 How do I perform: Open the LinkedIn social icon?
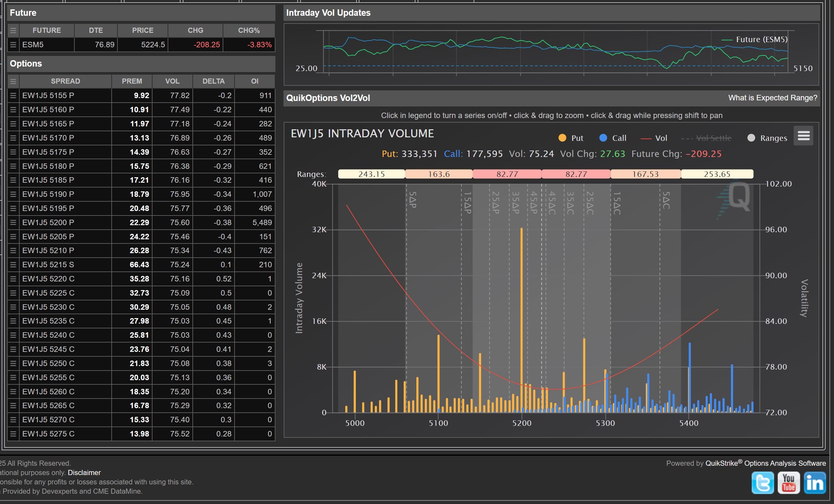pyautogui.click(x=815, y=483)
